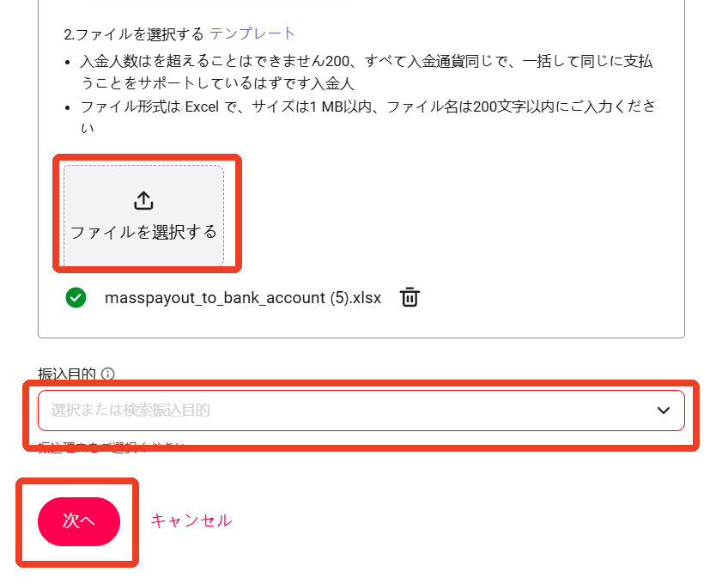This screenshot has width=728, height=584.
Task: Delete uploaded file with trash icon
Action: tap(409, 297)
